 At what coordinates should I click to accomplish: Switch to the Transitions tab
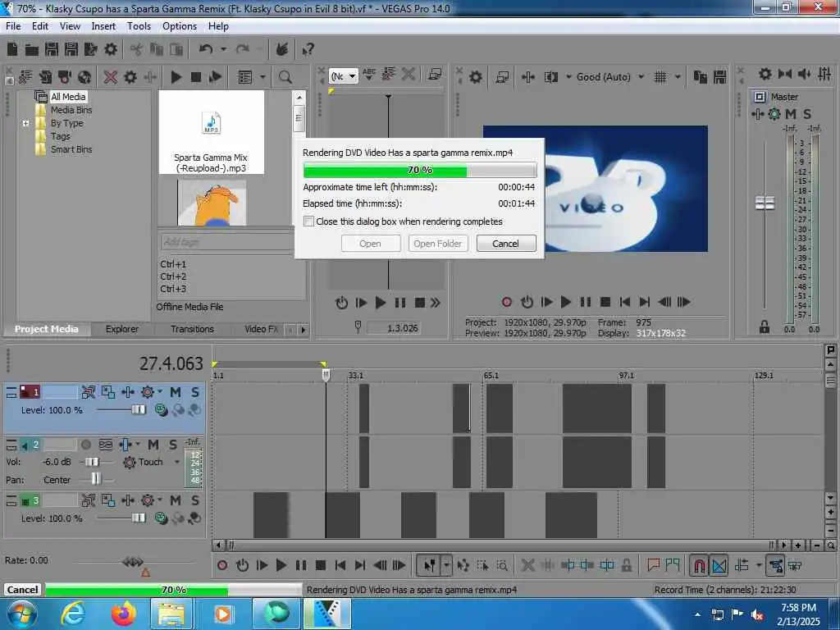(x=192, y=329)
